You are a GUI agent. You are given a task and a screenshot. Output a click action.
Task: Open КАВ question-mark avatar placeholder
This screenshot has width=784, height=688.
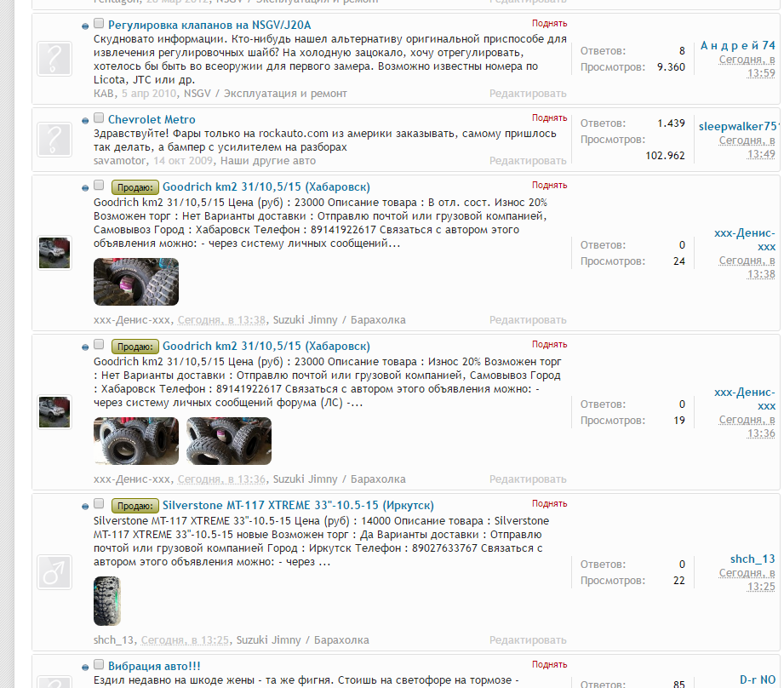pos(54,59)
